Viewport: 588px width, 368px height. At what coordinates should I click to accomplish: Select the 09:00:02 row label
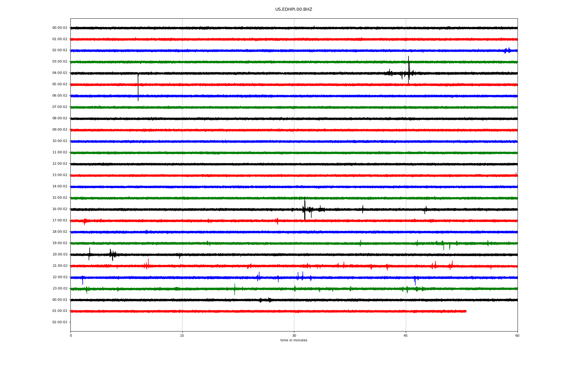tap(60, 130)
